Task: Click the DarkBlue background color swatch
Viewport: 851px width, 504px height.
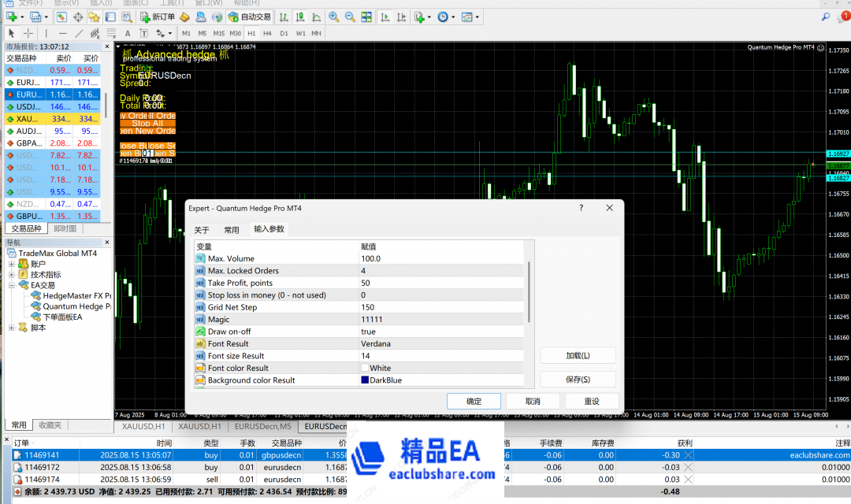Action: click(x=365, y=380)
